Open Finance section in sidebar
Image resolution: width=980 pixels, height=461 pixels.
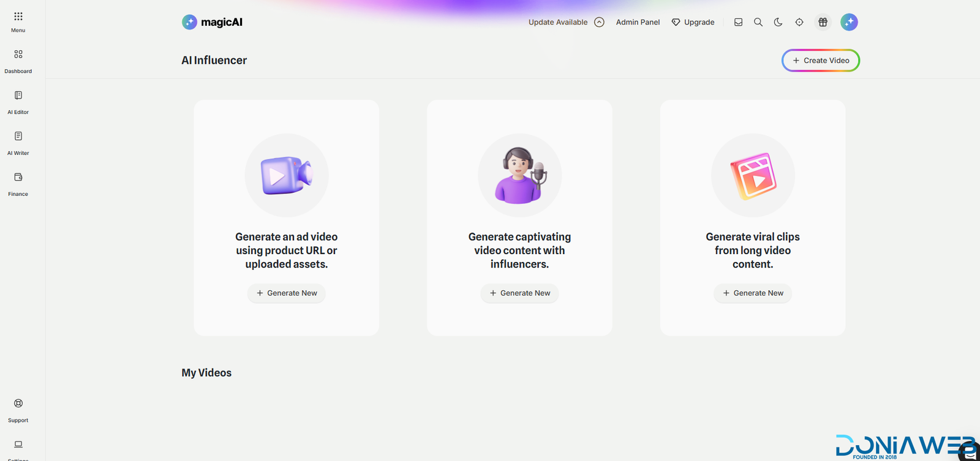coord(18,178)
